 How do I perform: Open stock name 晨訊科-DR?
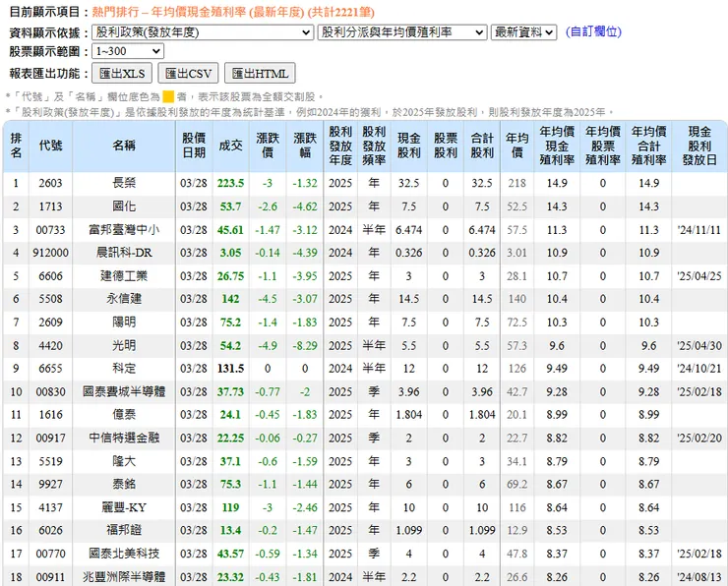click(x=124, y=253)
